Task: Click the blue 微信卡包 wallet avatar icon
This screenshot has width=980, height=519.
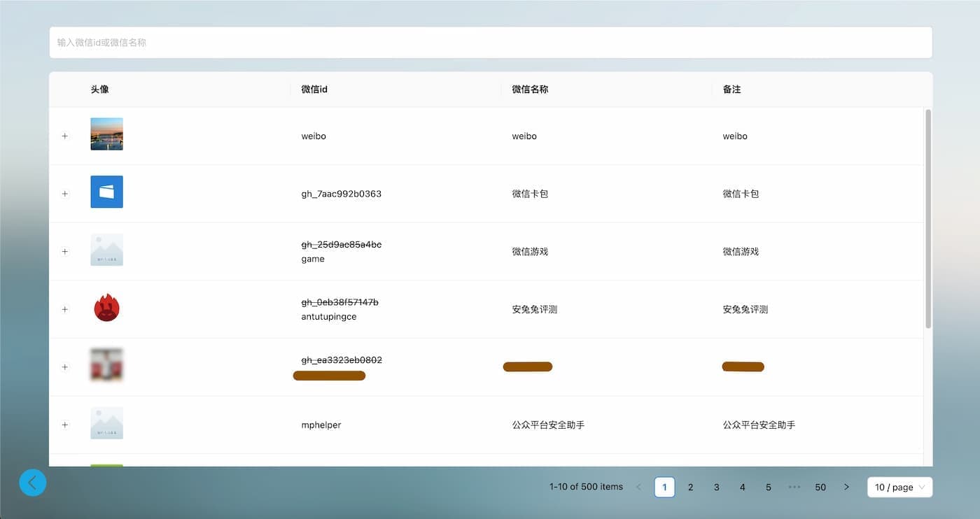Action: pyautogui.click(x=106, y=192)
